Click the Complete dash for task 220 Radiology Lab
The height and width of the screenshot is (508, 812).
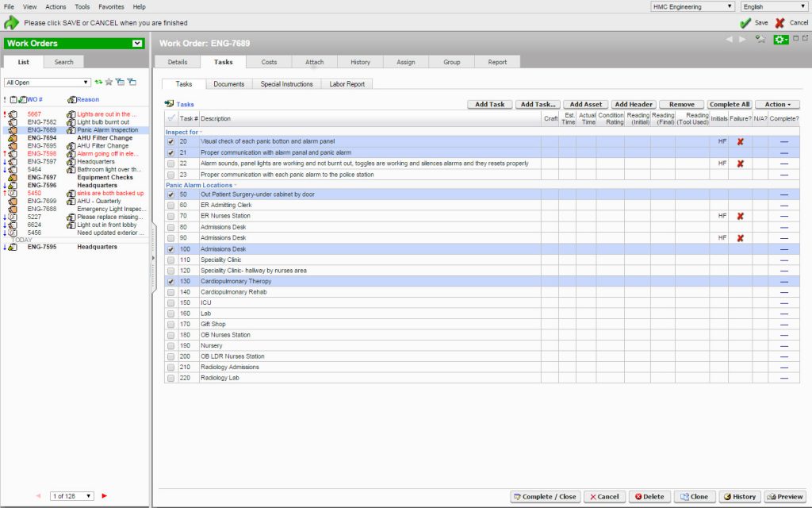click(784, 379)
